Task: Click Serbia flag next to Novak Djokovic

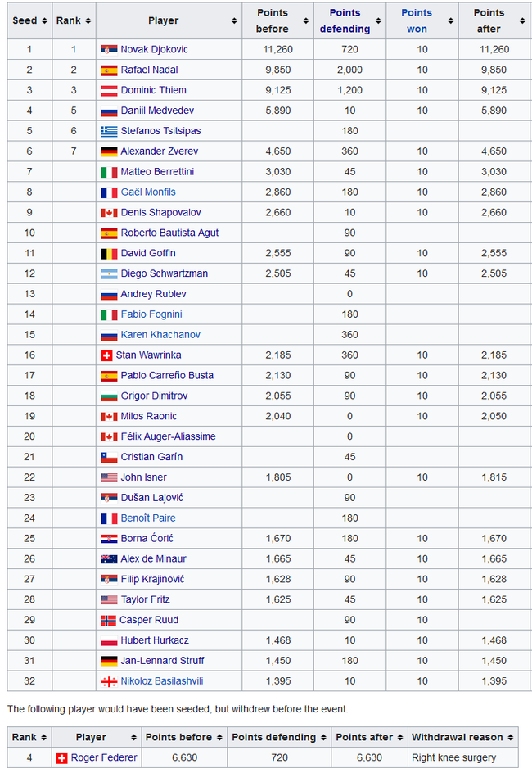Action: [x=109, y=49]
